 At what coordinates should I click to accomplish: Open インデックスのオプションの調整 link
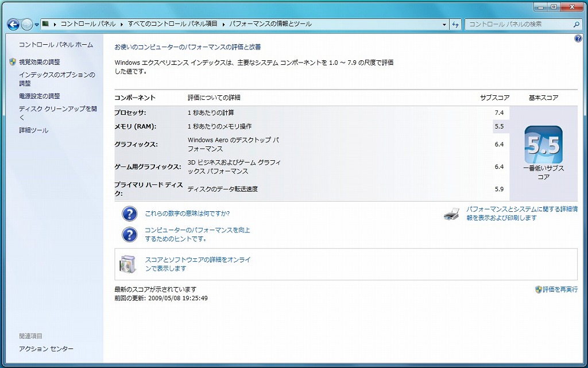pos(57,79)
